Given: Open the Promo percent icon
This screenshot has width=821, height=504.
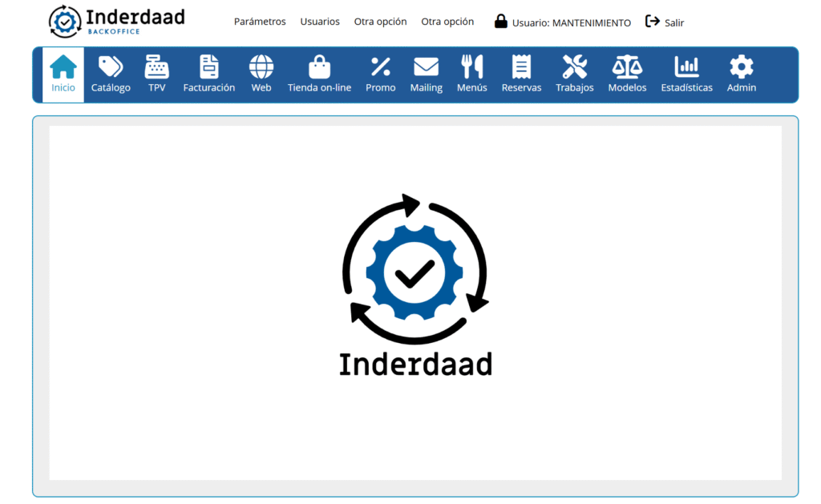Looking at the screenshot, I should (x=381, y=67).
